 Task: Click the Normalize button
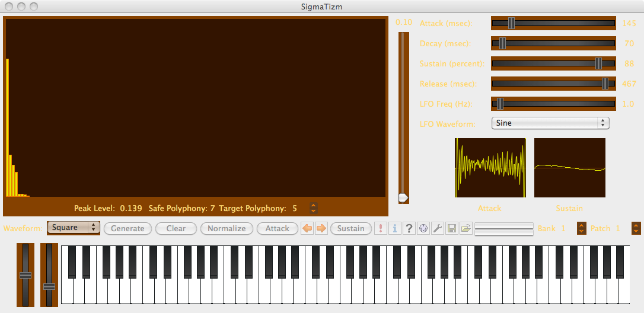227,228
